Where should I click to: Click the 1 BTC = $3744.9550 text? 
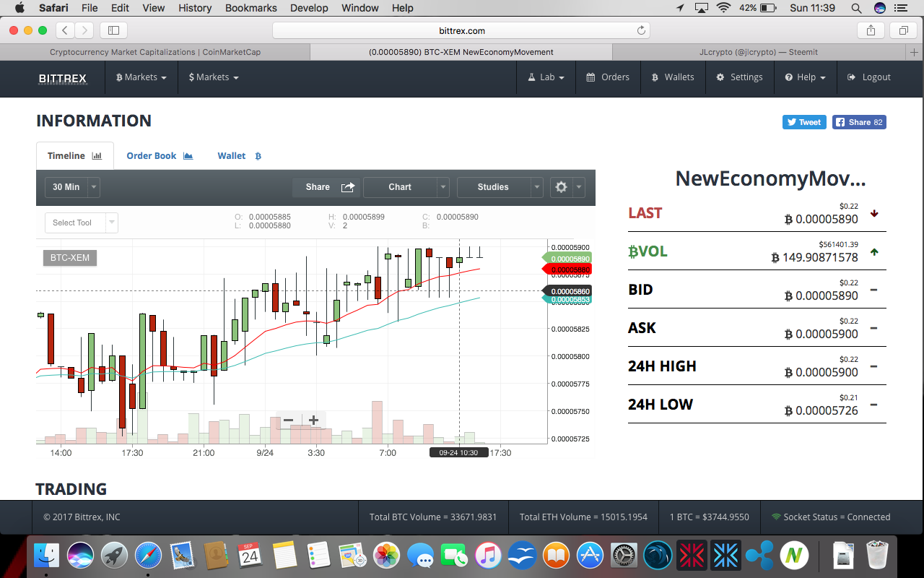coord(710,517)
